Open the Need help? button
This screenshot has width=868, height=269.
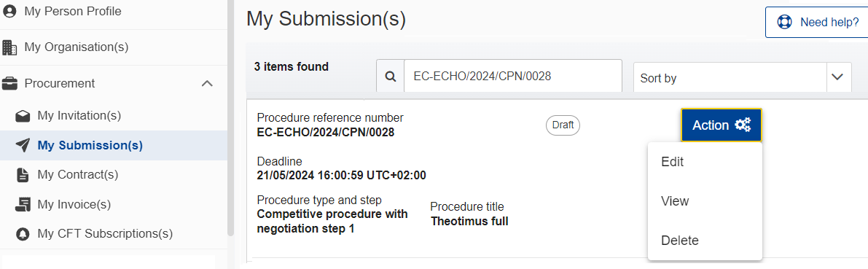818,22
